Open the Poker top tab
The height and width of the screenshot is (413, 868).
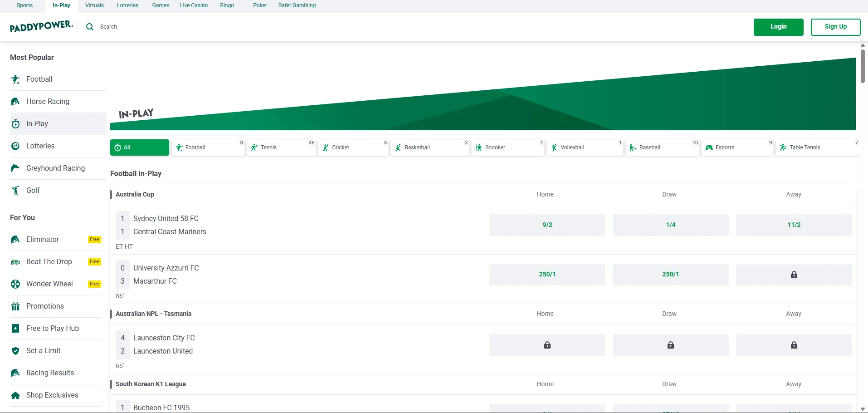260,5
